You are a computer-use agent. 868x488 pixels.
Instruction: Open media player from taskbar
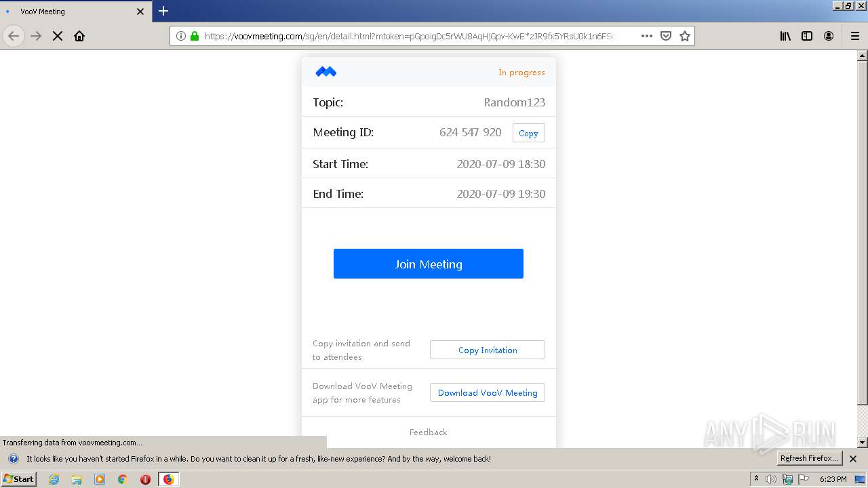[x=100, y=479]
